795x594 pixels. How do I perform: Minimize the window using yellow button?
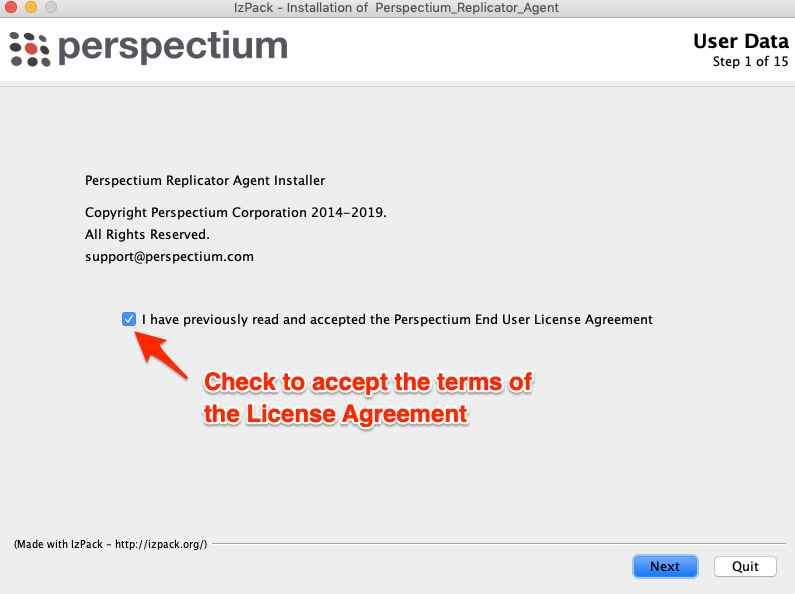tap(31, 7)
